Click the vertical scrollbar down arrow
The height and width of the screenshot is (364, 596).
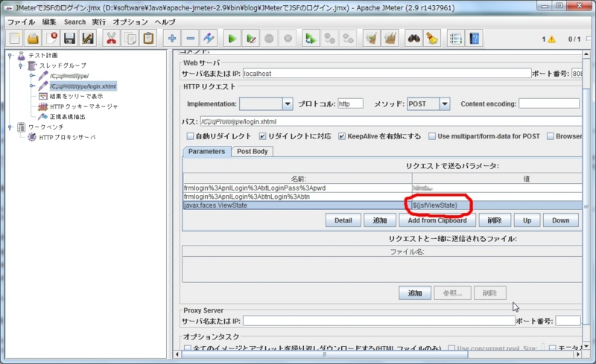pyautogui.click(x=586, y=346)
